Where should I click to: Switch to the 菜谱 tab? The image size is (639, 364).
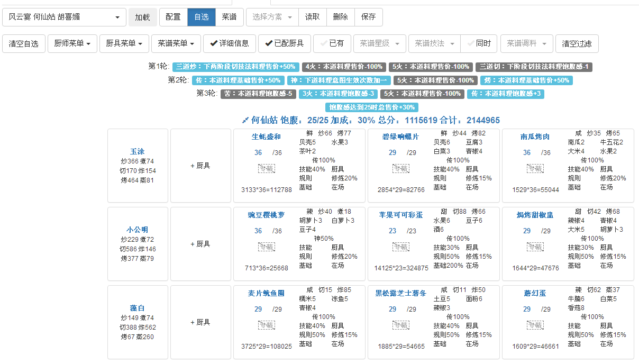point(229,17)
